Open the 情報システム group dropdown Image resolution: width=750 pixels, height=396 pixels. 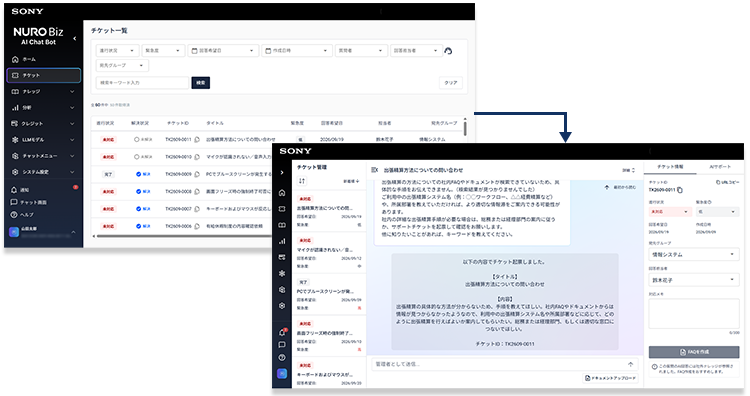click(694, 254)
